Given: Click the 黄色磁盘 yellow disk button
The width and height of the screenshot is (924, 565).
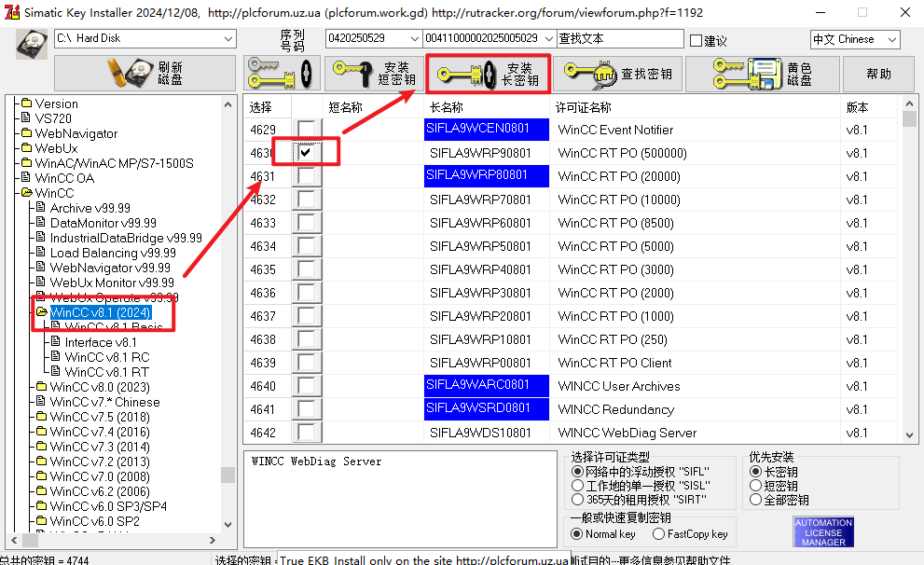Looking at the screenshot, I should [761, 74].
